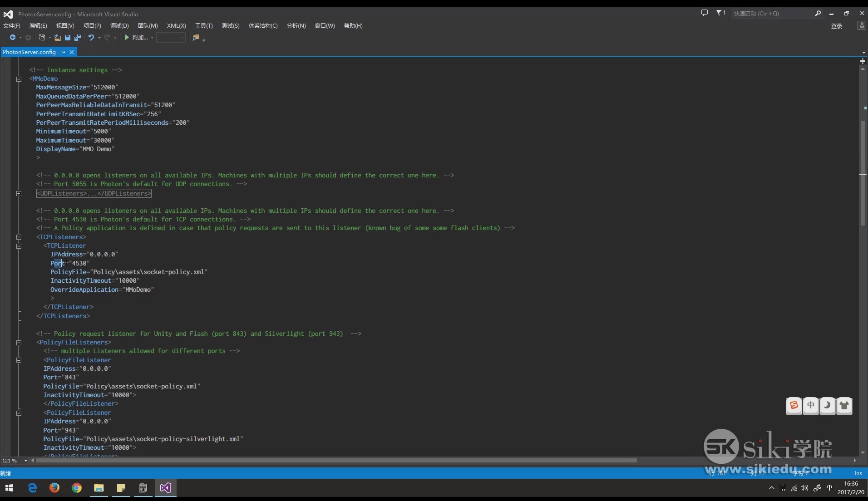Screen dimensions: 868x501
Task: Open the toolbar options overflow arrow
Action: tap(204, 40)
